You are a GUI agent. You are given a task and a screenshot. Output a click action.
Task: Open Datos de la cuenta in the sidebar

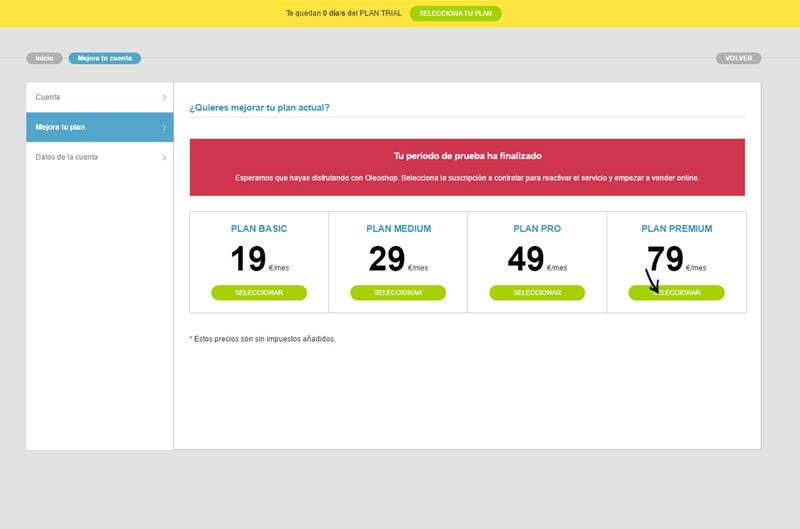coord(67,157)
